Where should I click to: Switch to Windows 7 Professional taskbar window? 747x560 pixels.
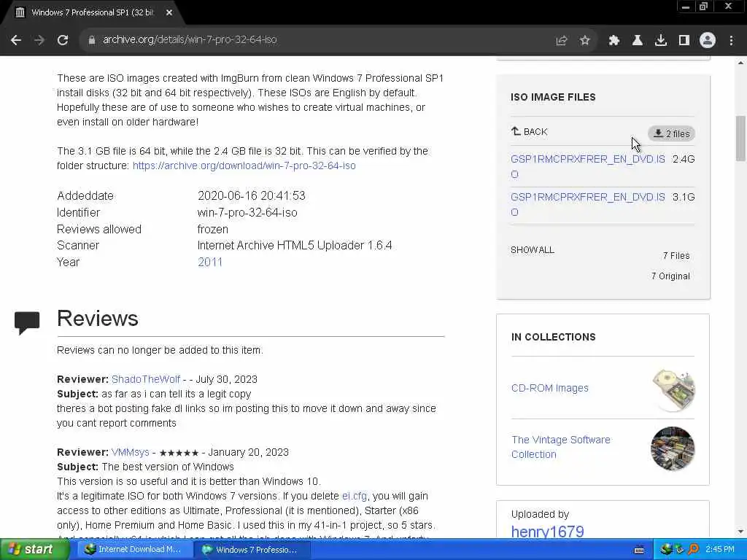click(x=252, y=550)
